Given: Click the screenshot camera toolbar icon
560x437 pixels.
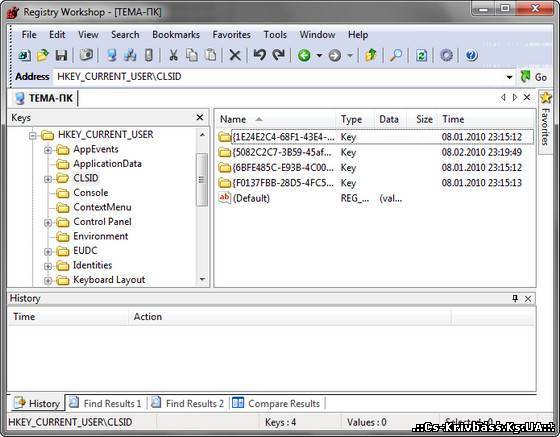Looking at the screenshot, I should (86, 55).
